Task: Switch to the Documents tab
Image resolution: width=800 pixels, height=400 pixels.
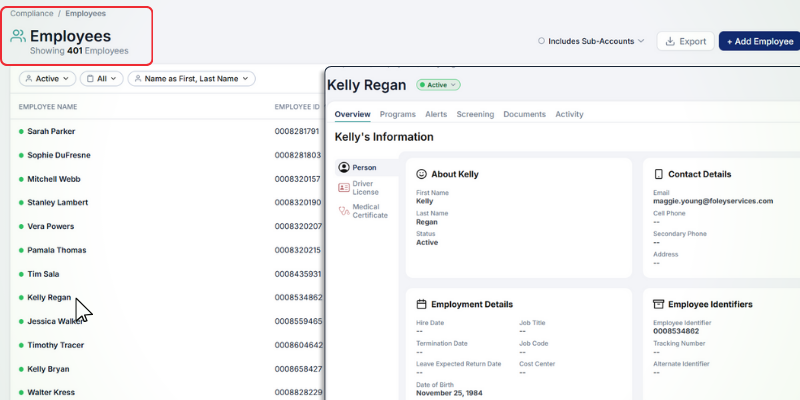Action: click(x=524, y=114)
